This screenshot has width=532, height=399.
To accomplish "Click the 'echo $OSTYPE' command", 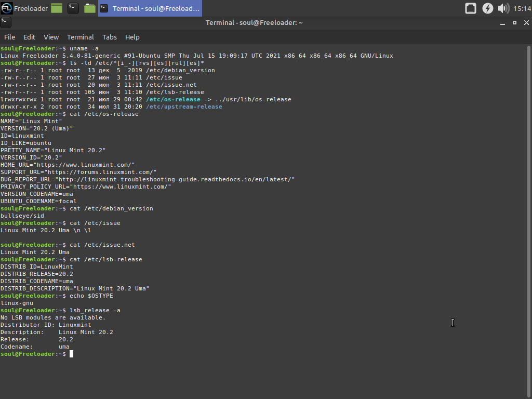I will pyautogui.click(x=91, y=296).
